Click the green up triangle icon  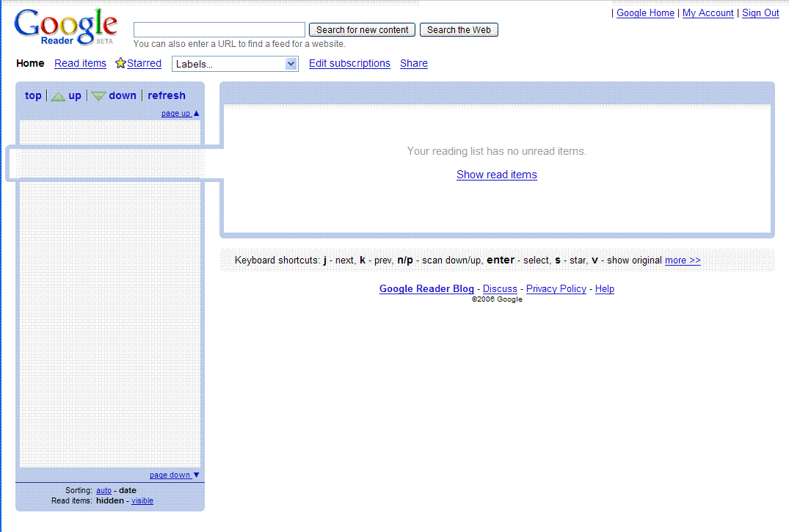click(59, 96)
